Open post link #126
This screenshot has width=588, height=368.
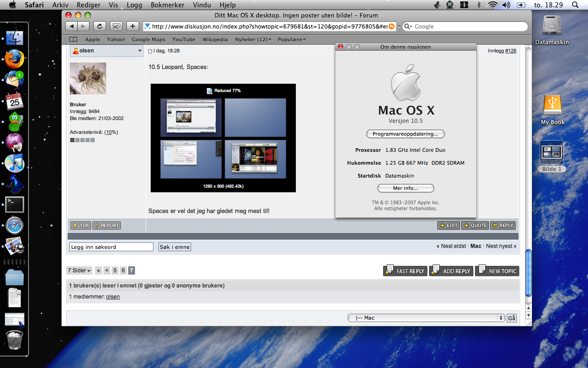point(510,51)
